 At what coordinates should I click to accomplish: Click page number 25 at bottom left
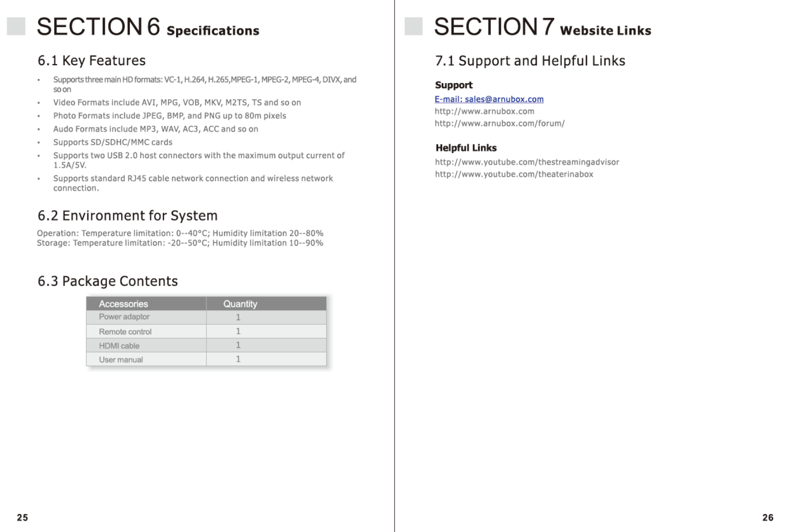[x=23, y=517]
